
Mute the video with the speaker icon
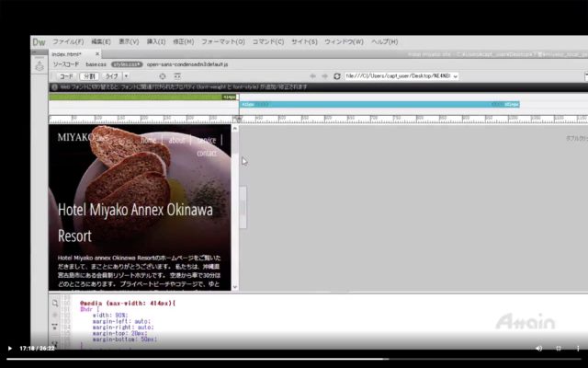pyautogui.click(x=539, y=349)
